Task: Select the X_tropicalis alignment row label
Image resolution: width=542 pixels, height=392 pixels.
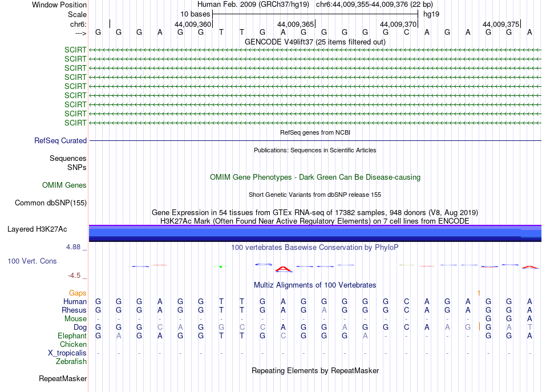Action: (67, 353)
